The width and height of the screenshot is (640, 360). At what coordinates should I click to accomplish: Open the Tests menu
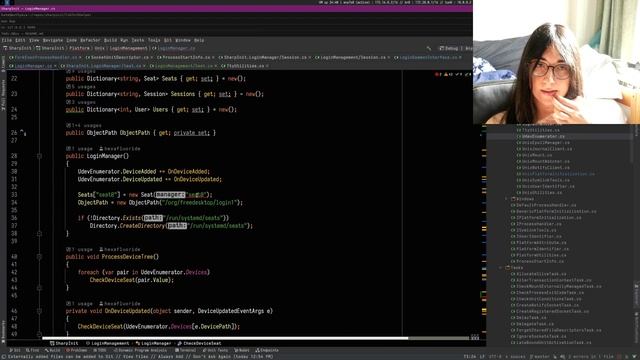click(138, 40)
